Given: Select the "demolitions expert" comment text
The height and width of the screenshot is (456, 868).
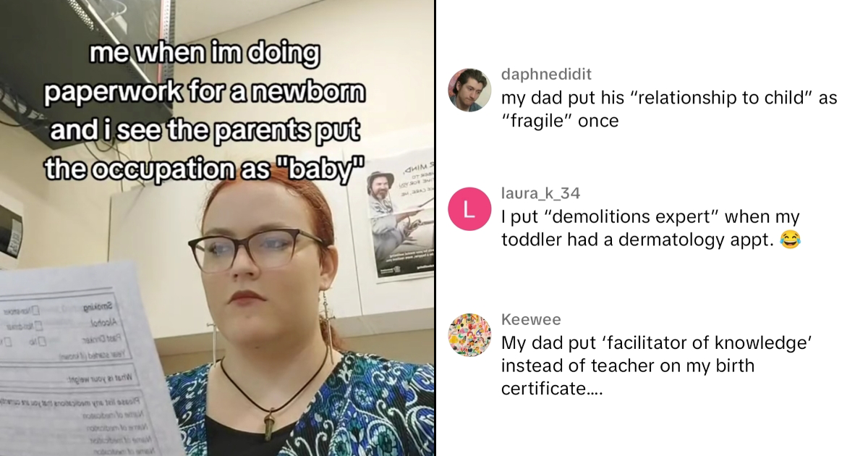Looking at the screenshot, I should (x=651, y=228).
